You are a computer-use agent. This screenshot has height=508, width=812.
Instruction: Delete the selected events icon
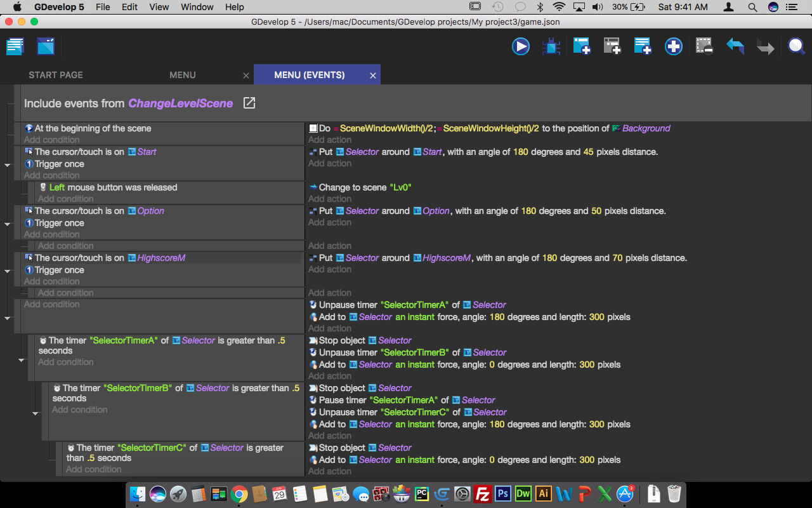[704, 46]
